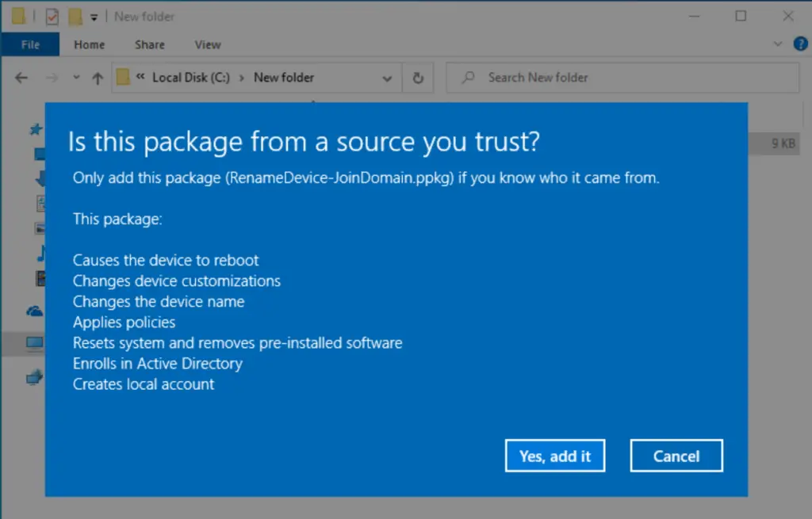Click the Forward navigation arrow
The height and width of the screenshot is (519, 812).
tap(52, 78)
